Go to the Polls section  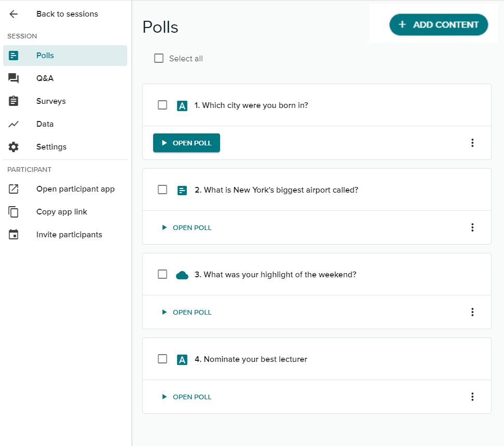tap(65, 56)
